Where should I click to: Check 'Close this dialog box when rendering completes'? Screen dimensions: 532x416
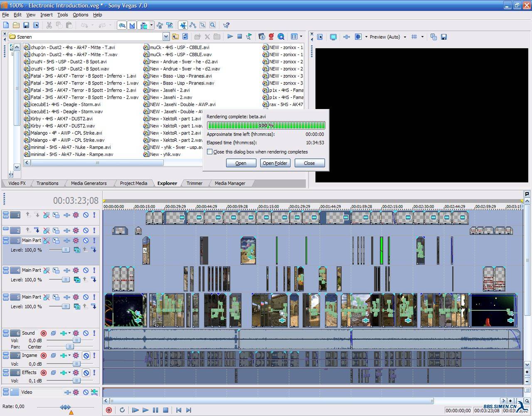[x=209, y=152]
